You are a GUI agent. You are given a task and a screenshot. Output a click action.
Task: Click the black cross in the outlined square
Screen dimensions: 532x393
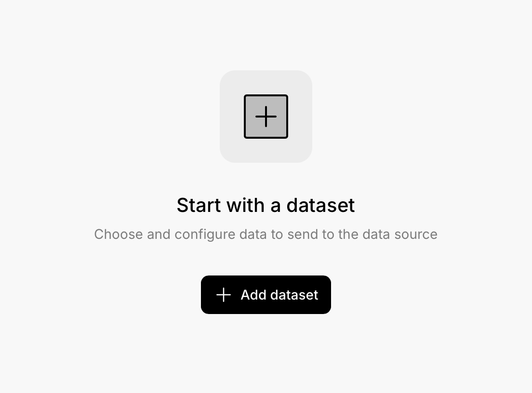point(266,117)
